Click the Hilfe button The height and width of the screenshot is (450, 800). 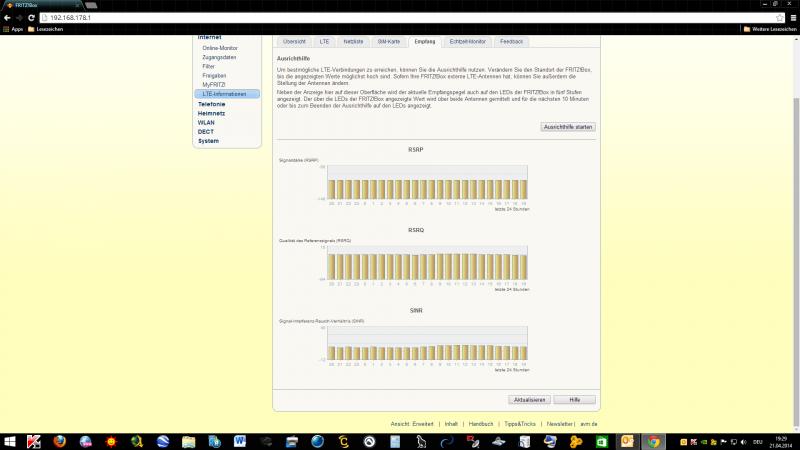coord(574,400)
